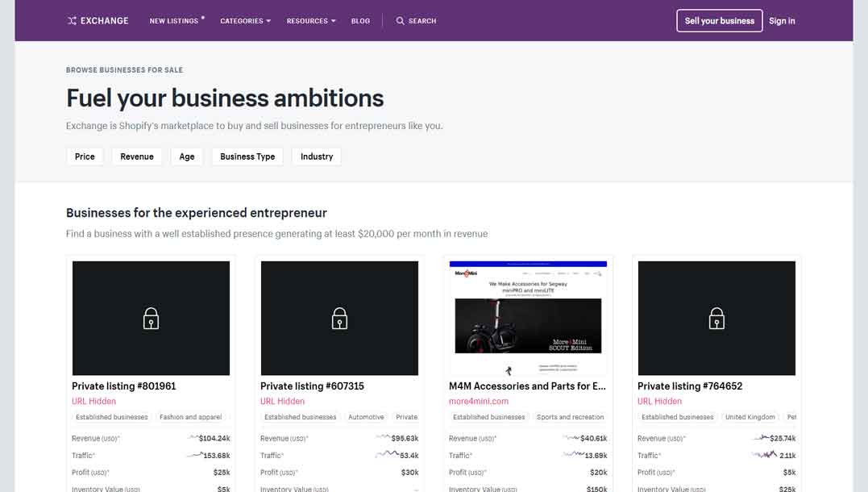
Task: Expand the Resources menu
Action: pyautogui.click(x=311, y=21)
